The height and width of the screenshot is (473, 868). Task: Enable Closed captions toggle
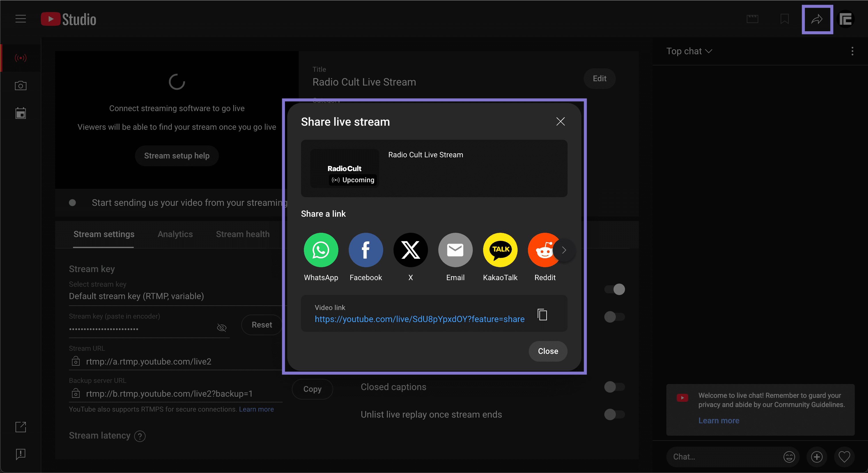[x=615, y=387]
